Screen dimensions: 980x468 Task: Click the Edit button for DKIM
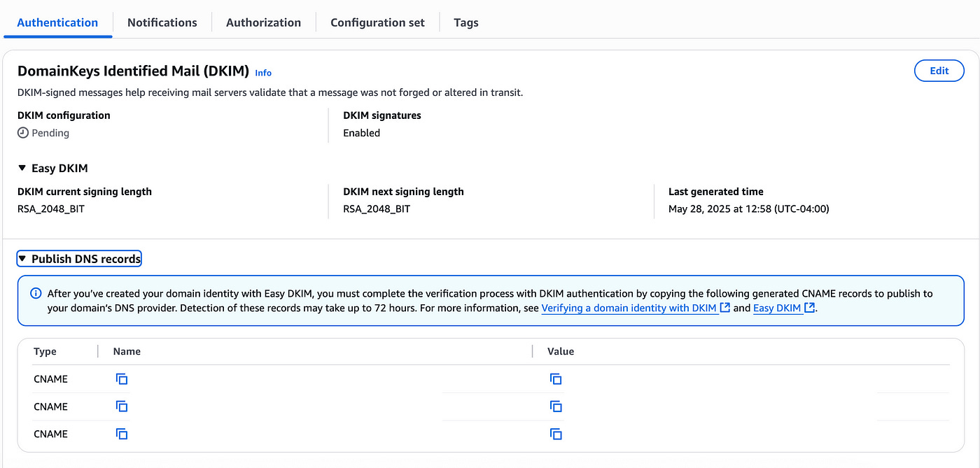click(939, 71)
